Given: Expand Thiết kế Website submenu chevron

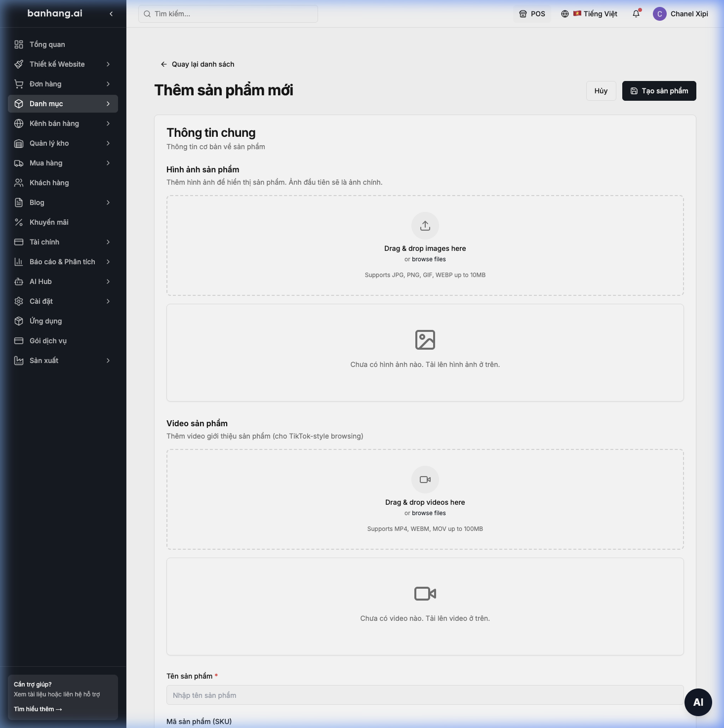Looking at the screenshot, I should click(x=108, y=64).
